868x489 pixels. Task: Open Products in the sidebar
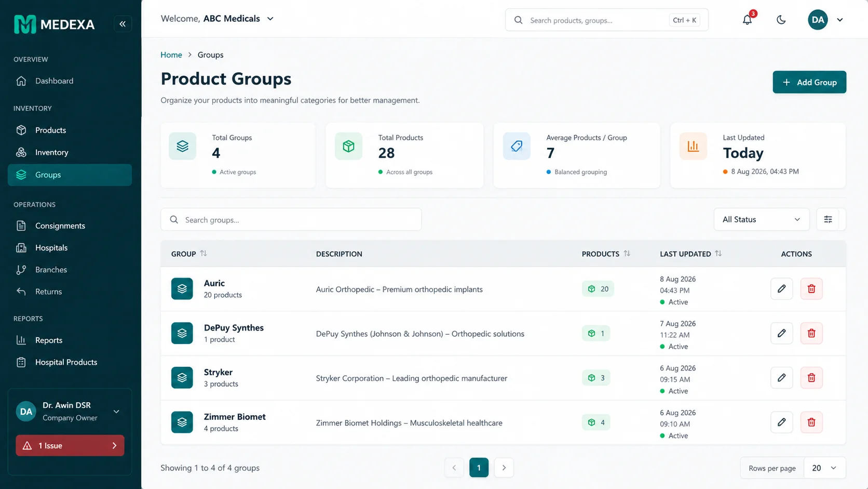coord(70,130)
